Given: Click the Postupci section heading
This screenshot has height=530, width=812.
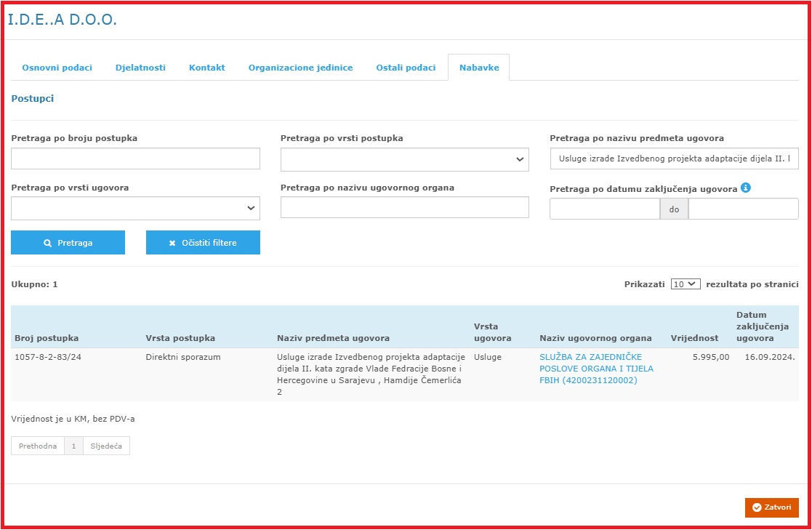Looking at the screenshot, I should point(33,98).
